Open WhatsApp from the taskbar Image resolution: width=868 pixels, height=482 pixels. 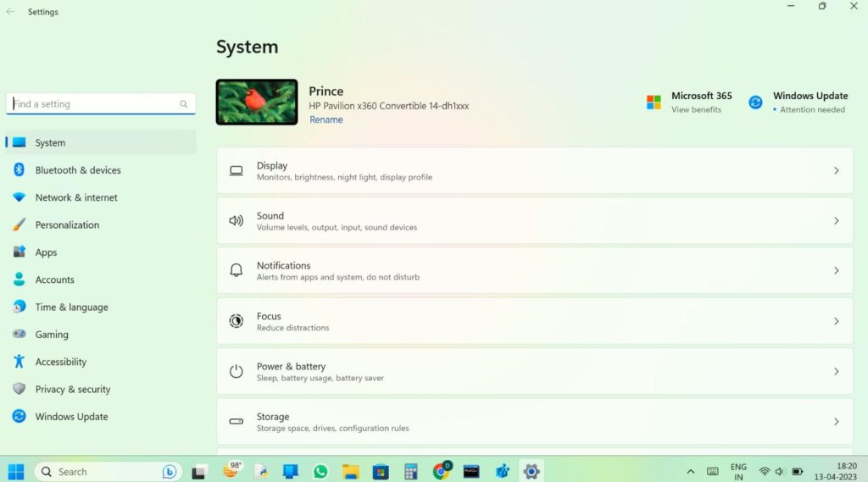pos(320,471)
